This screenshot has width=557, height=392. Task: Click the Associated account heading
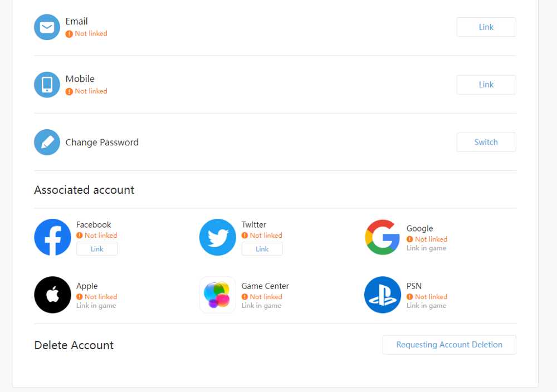[x=84, y=190]
